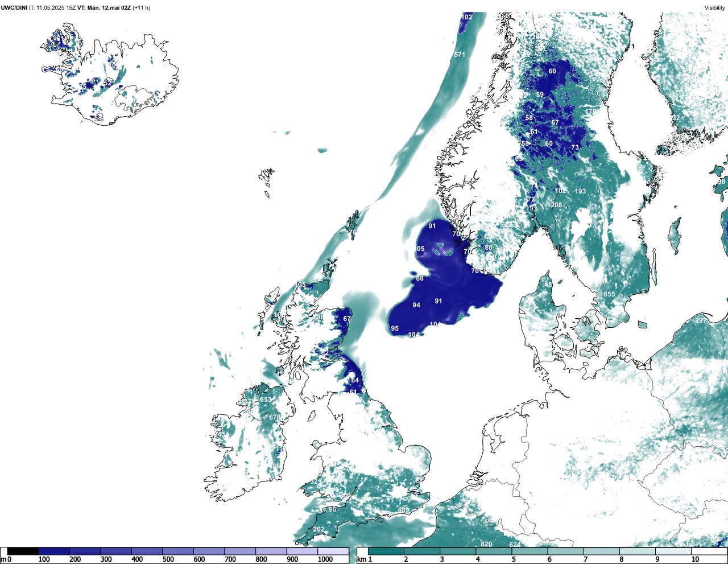Select the 900–1000 m pale lavender swatch
The height and width of the screenshot is (564, 728).
pos(302,551)
